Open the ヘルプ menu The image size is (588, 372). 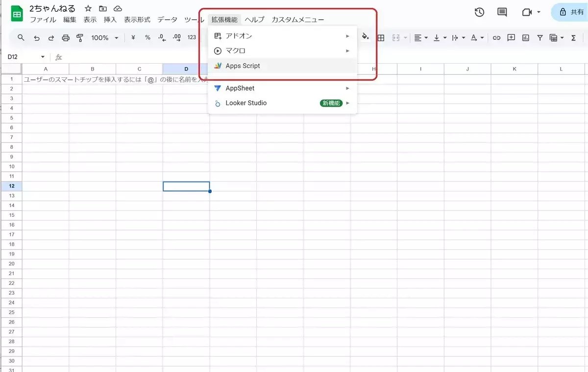pos(255,20)
